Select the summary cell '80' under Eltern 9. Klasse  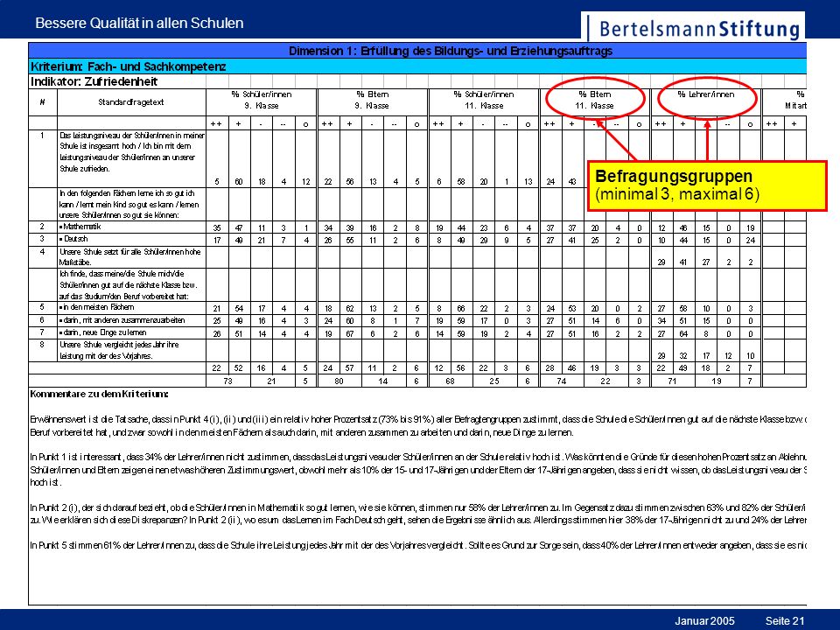(339, 381)
